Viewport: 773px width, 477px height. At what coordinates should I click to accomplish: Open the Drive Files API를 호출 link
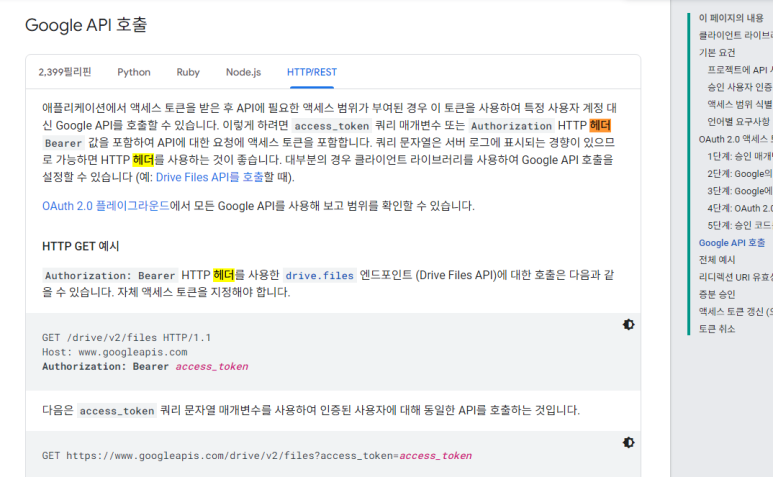[210, 177]
